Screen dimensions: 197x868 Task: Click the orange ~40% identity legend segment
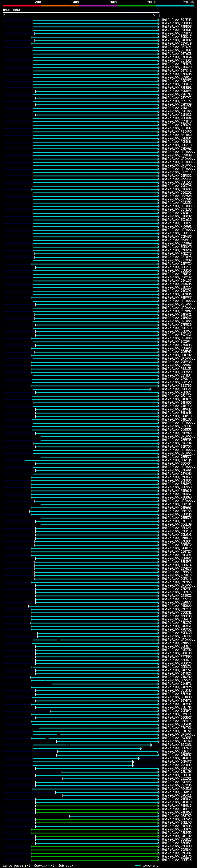[60, 6]
